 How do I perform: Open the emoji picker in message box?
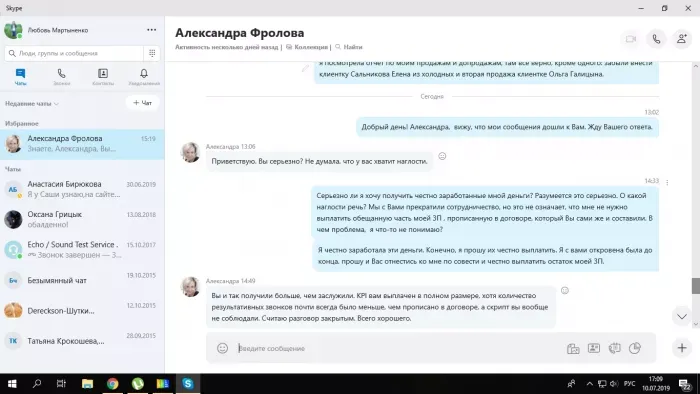(x=222, y=348)
